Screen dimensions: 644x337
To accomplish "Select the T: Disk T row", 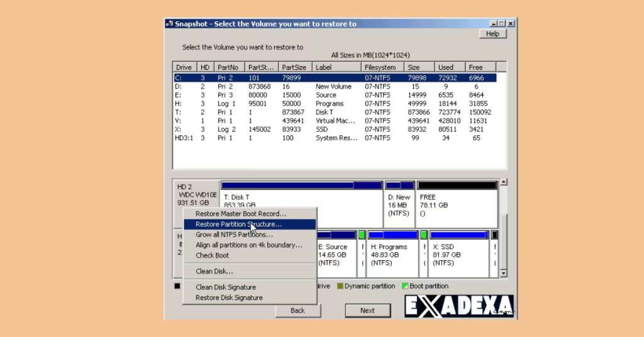I will (x=335, y=112).
